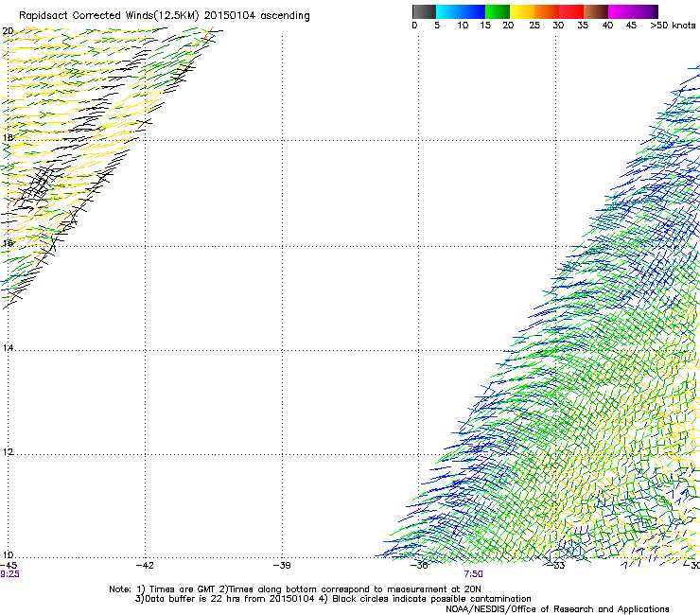Click the '0' legend scale label
Viewport: 700px width, 615px height.
[x=414, y=26]
